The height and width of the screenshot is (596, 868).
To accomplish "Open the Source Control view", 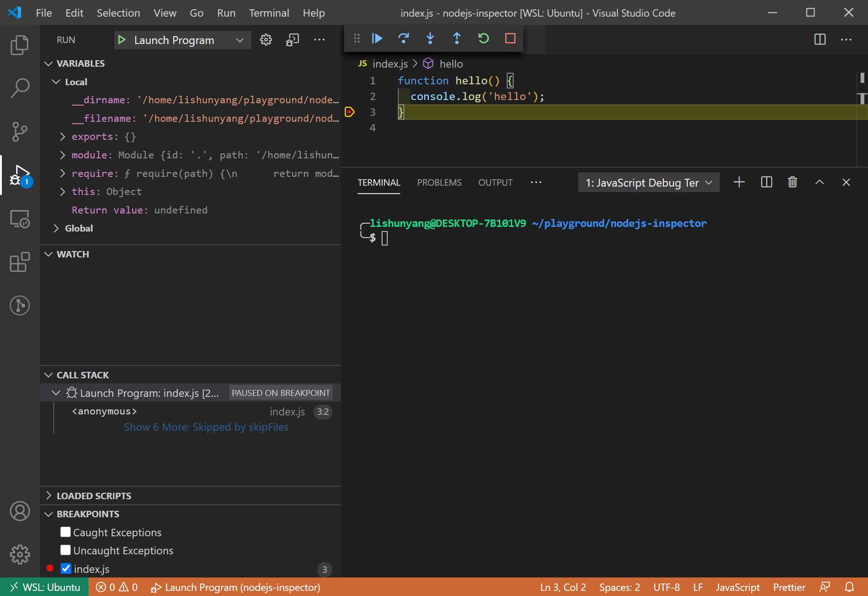I will 19,132.
